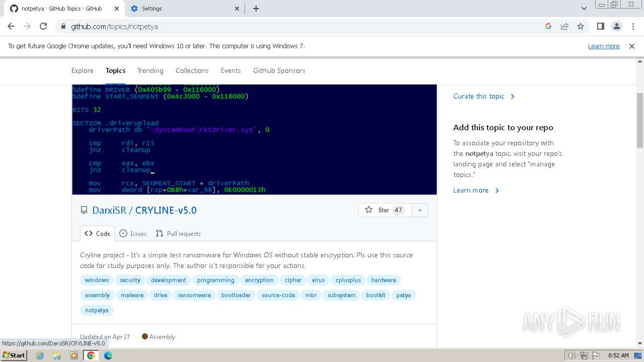Image resolution: width=644 pixels, height=362 pixels.
Task: Toggle the browser side panel
Action: [x=600, y=26]
